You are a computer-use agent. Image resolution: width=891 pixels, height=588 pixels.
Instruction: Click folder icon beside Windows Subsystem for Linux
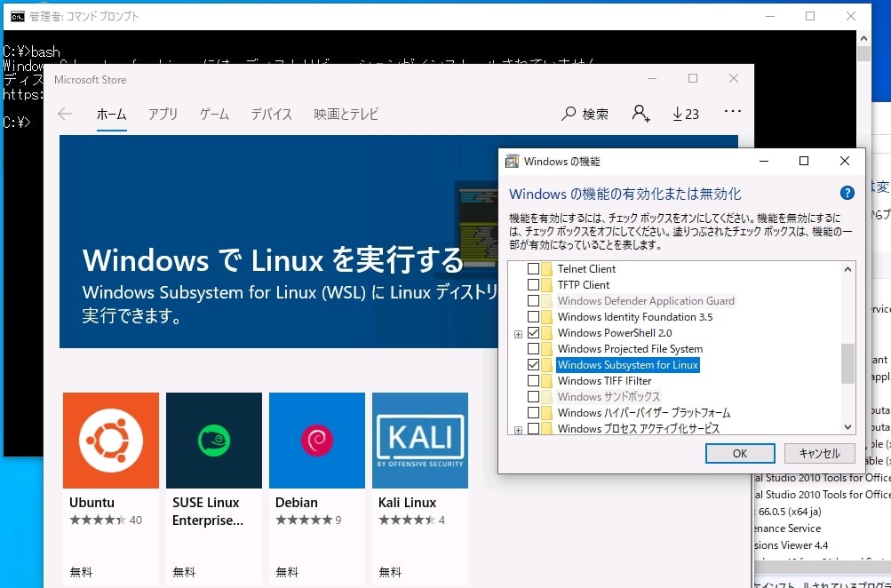547,365
